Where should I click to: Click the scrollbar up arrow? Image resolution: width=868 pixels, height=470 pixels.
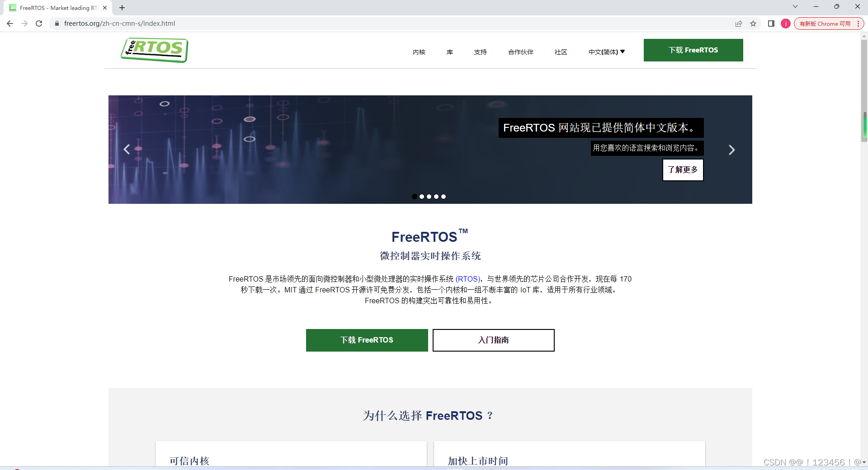(864, 36)
